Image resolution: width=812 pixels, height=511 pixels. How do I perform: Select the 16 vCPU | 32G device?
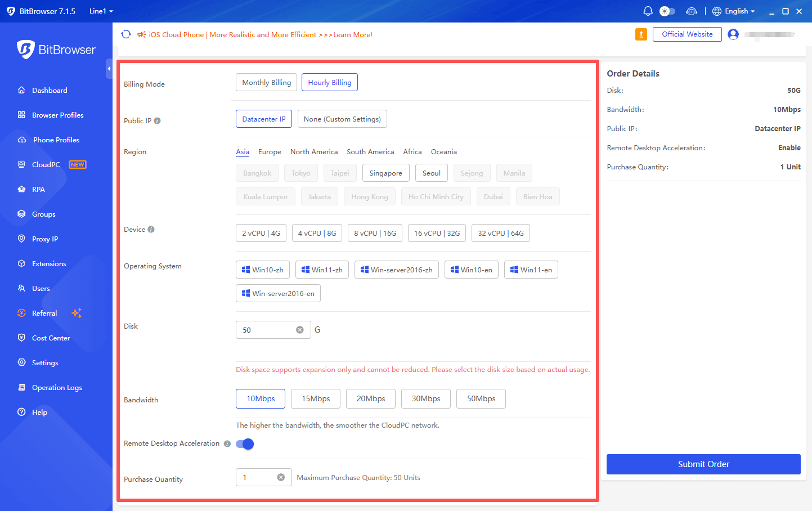click(x=437, y=233)
